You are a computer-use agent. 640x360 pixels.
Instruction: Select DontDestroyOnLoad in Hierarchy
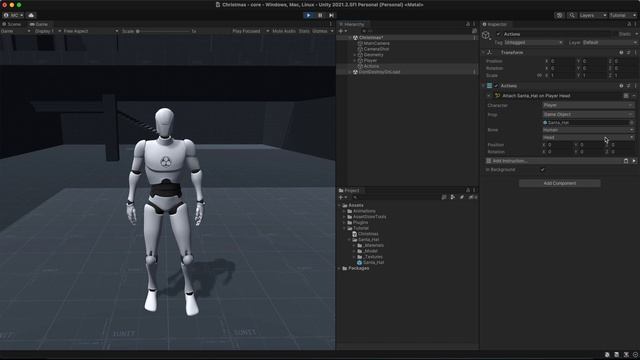[379, 72]
